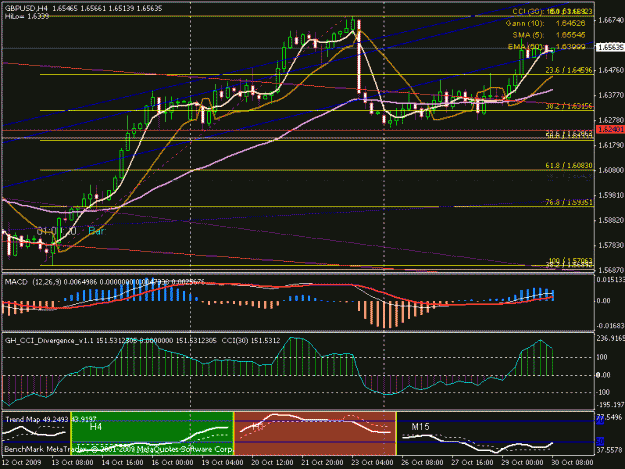Click the 1.66740 price axis value
625x469 pixels.
pos(611,20)
